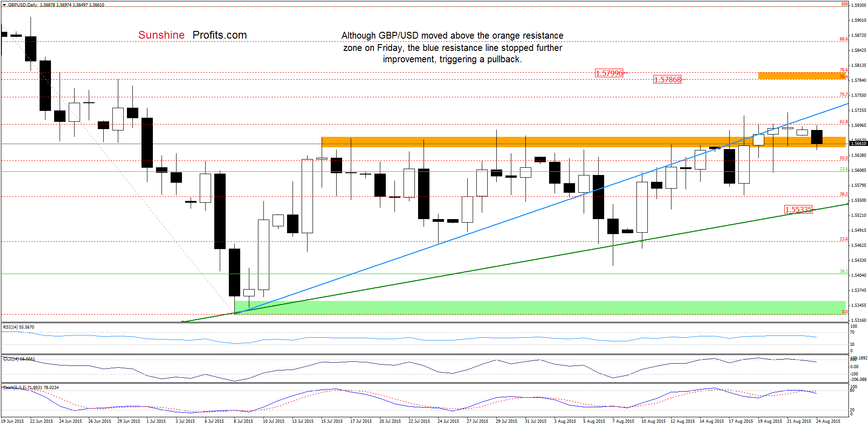Click the 1.54625 price axis value

click(858, 245)
